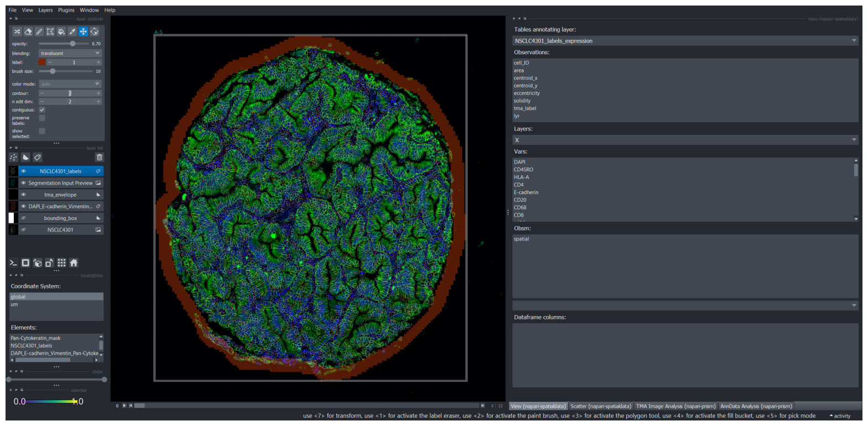
Task: Decrease n edit dim with minus
Action: pos(41,102)
